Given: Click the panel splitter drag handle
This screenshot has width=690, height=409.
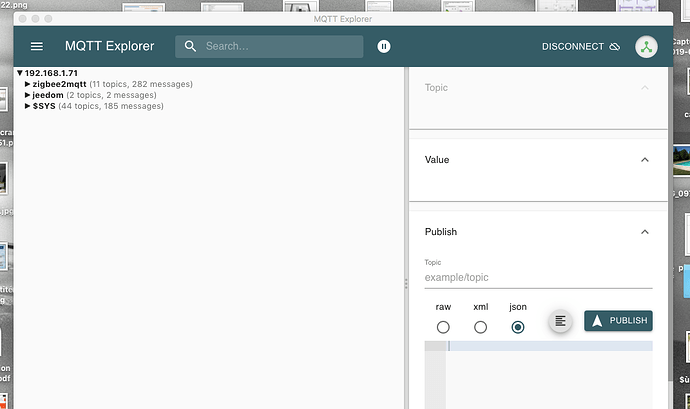Looking at the screenshot, I should (406, 284).
